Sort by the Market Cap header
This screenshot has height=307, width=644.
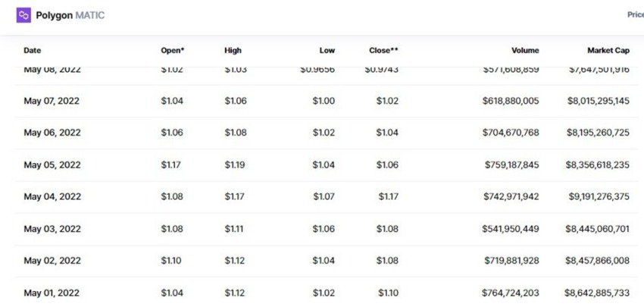(608, 51)
